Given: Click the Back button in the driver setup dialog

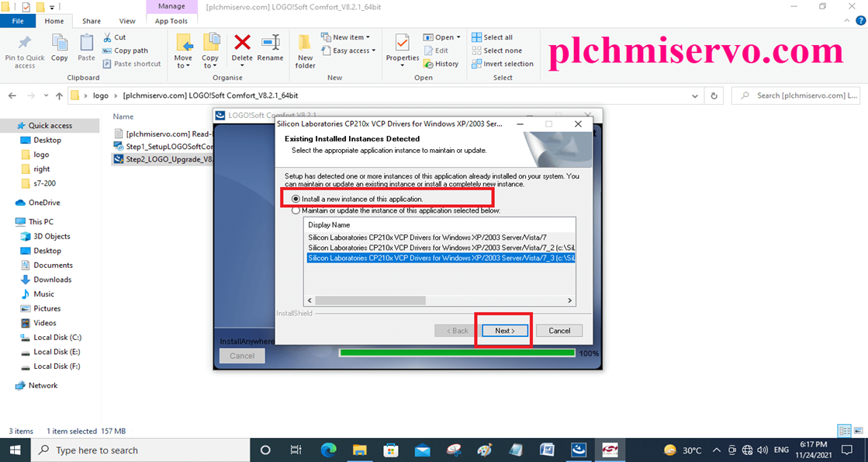Looking at the screenshot, I should tap(457, 331).
